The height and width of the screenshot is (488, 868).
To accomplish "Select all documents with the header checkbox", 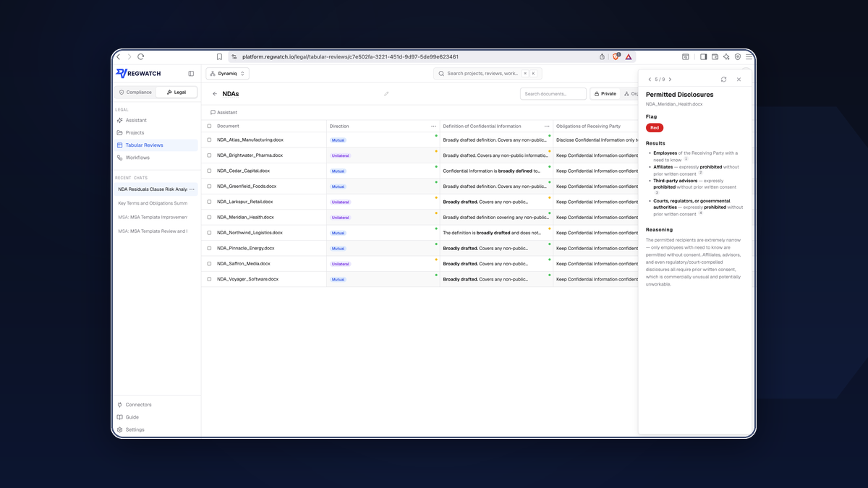I will (210, 127).
